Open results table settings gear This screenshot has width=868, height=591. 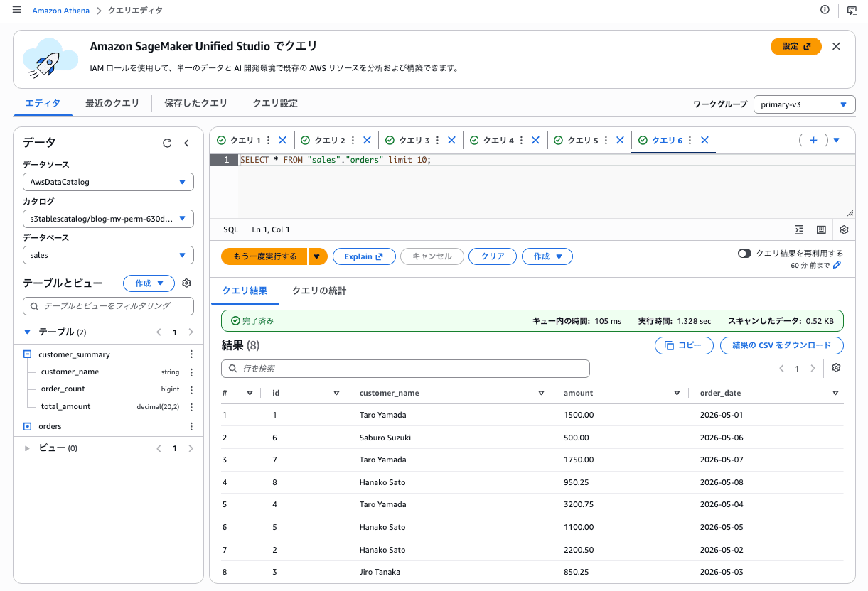836,368
